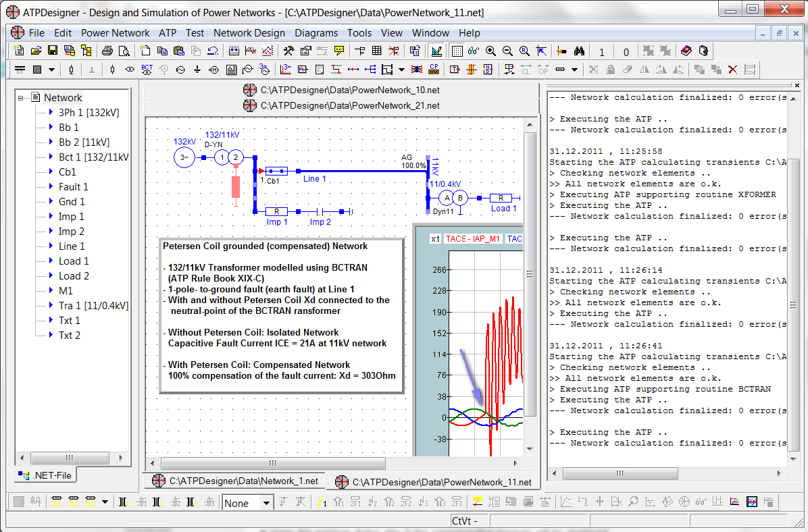Toggle the drawing mode triangle-ruler button

[x=436, y=51]
